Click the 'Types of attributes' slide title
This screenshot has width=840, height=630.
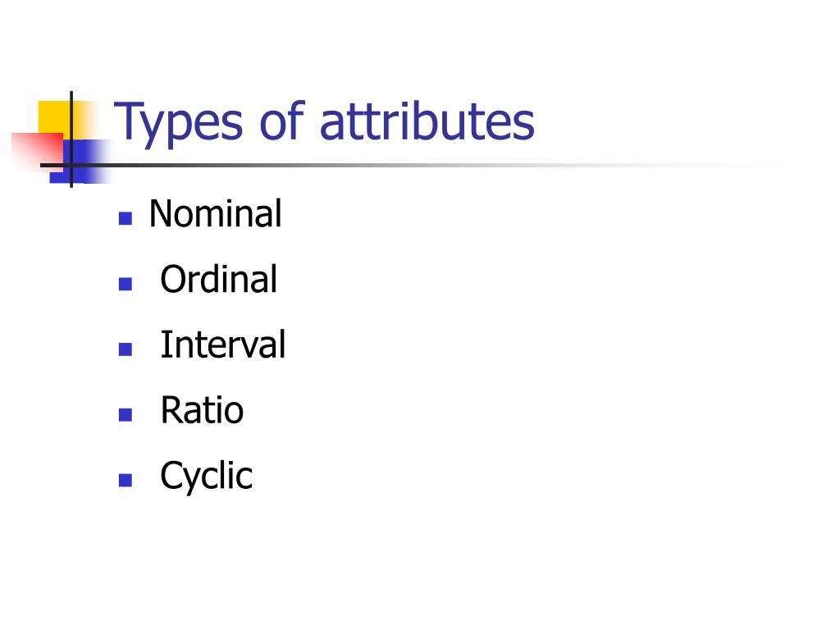[x=324, y=122]
